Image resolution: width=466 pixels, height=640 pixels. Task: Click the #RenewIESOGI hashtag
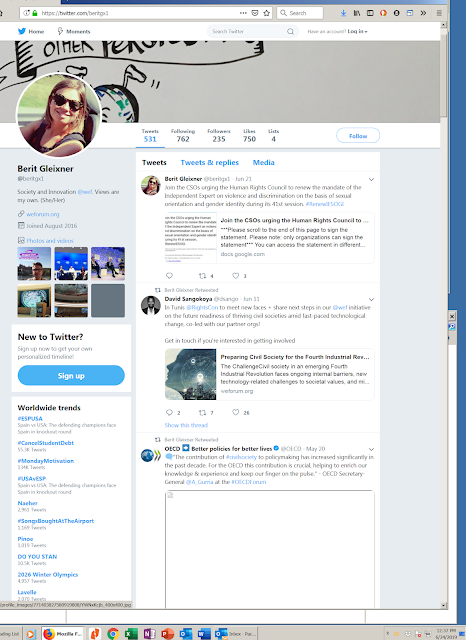(x=325, y=204)
